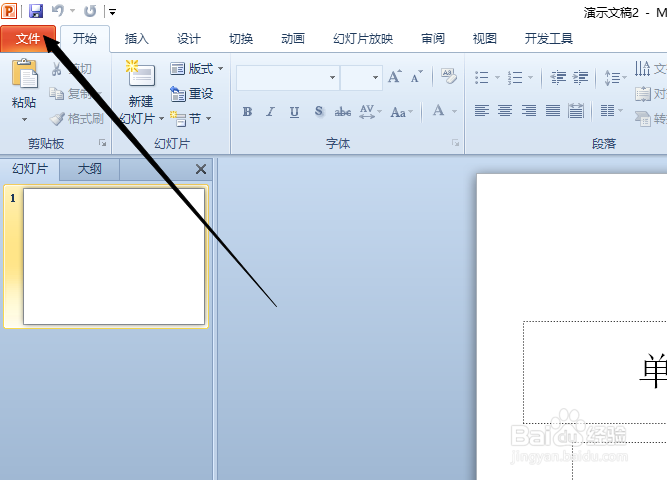
Task: Click the 格式刷 format painter button
Action: tap(77, 119)
